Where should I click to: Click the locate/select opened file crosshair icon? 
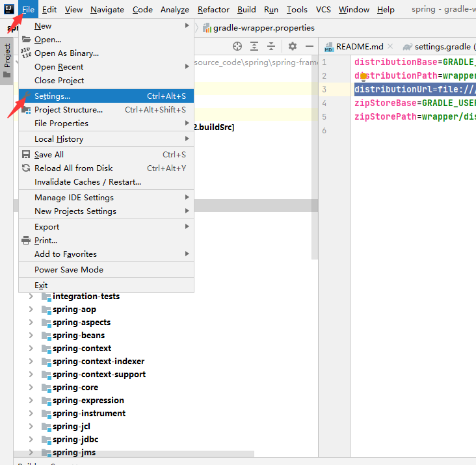tap(237, 46)
